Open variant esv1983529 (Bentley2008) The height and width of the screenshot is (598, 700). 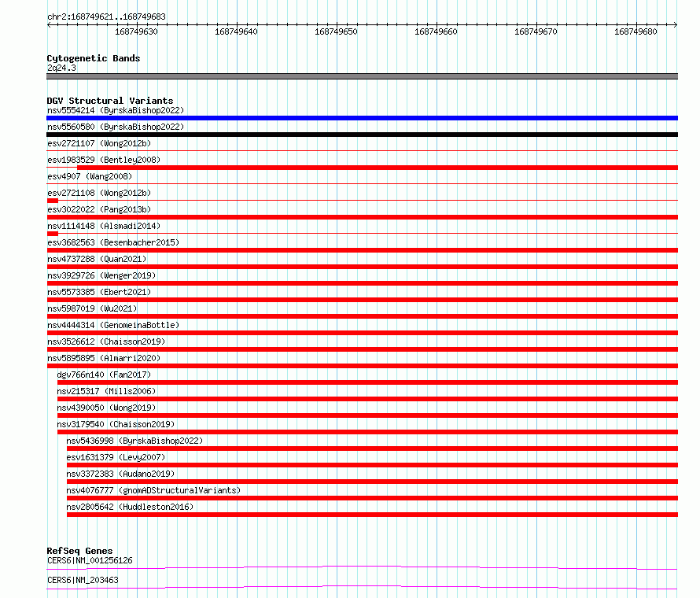point(104,160)
